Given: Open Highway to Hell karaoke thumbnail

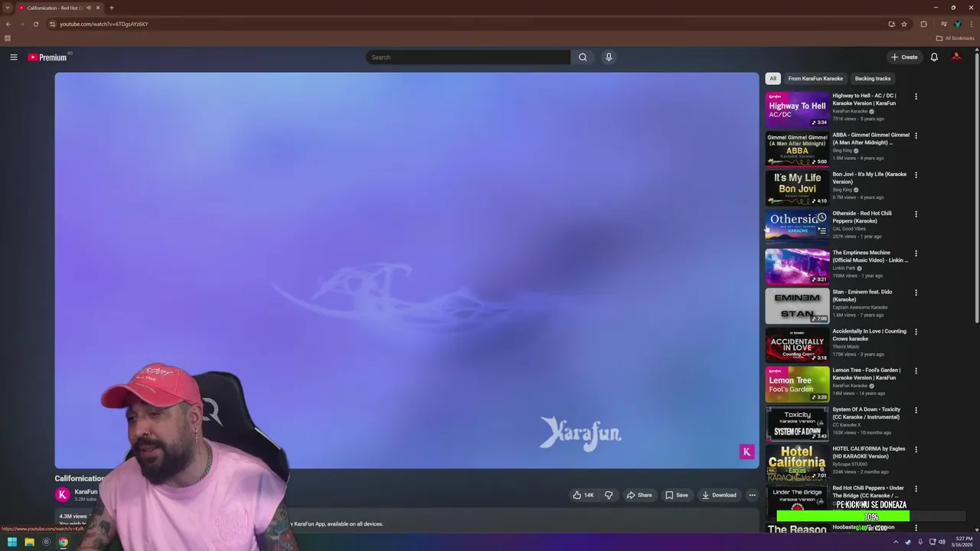Looking at the screenshot, I should tap(797, 109).
